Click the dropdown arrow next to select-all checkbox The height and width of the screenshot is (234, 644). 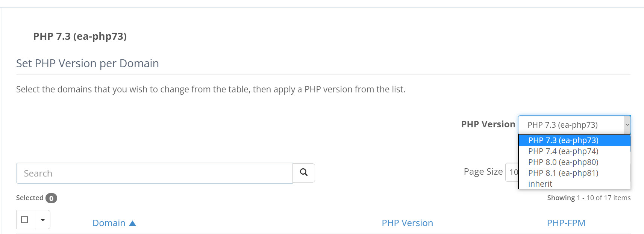[42, 219]
